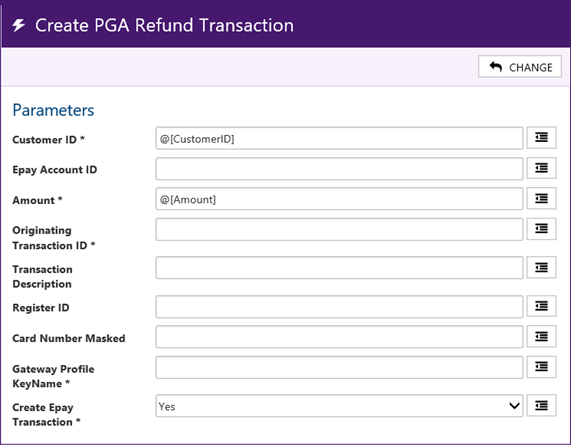The image size is (572, 445).
Task: Open token picker for Epay Account ID
Action: (x=541, y=168)
